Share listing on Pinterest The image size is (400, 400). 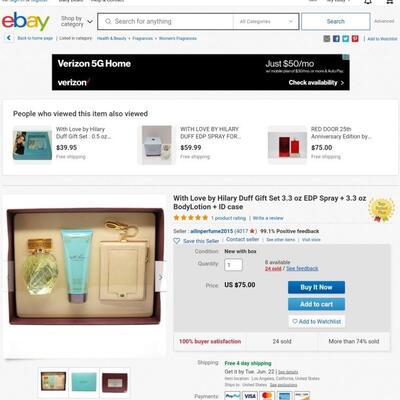pos(355,39)
